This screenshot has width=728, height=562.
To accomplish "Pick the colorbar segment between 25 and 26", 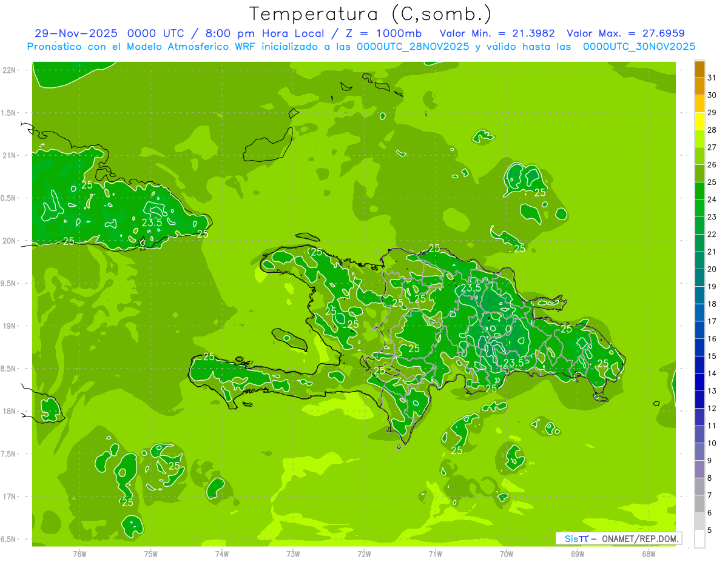I will coord(699,173).
